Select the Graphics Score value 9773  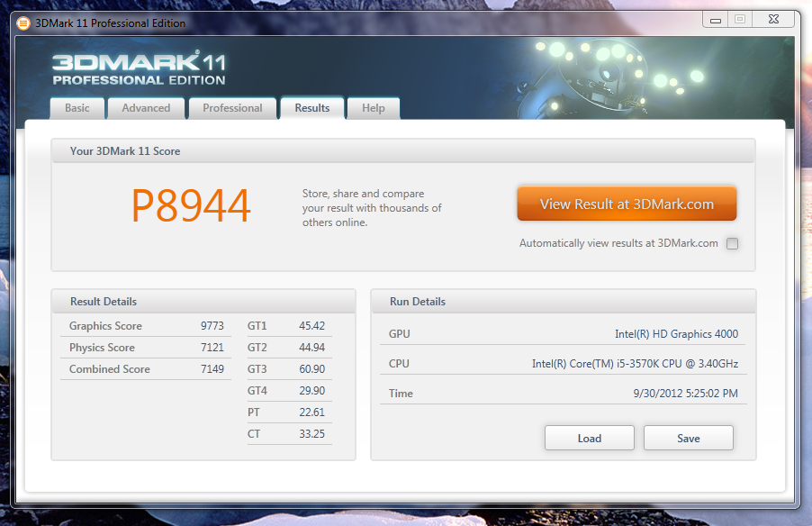pos(212,326)
